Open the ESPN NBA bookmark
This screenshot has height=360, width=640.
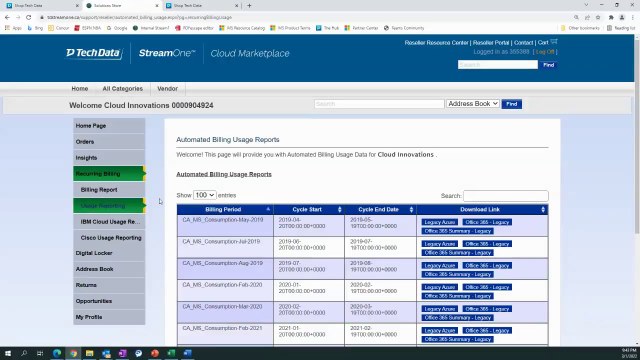tap(88, 28)
